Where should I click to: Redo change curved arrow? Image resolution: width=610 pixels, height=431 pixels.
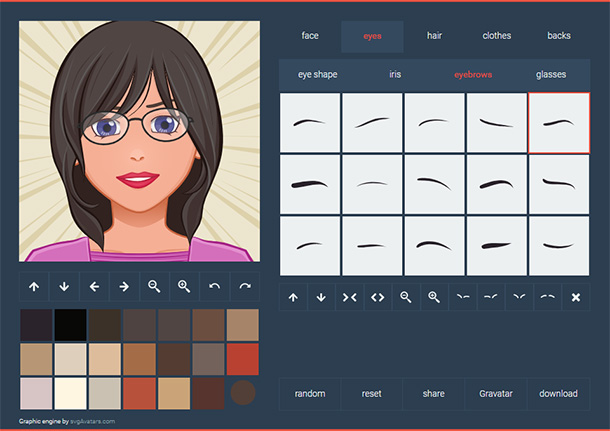point(245,287)
